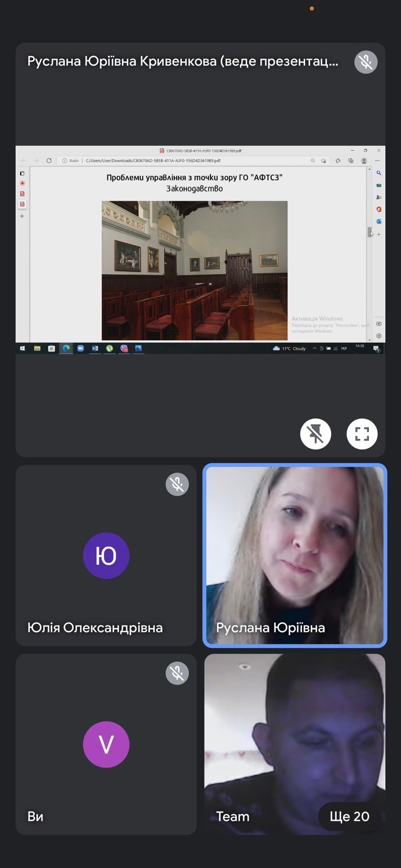Expand the Ще 20 participants badge

pos(349,816)
